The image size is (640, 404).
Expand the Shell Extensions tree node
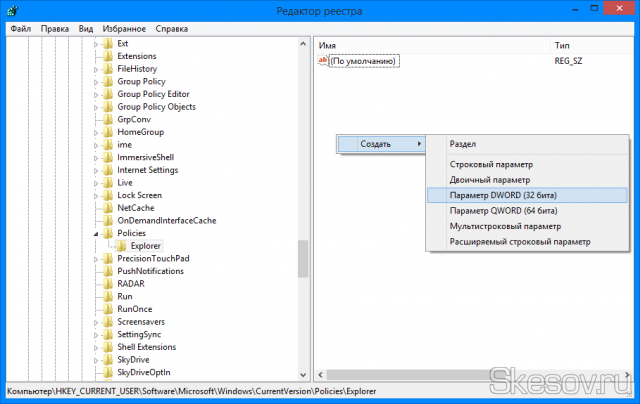97,346
